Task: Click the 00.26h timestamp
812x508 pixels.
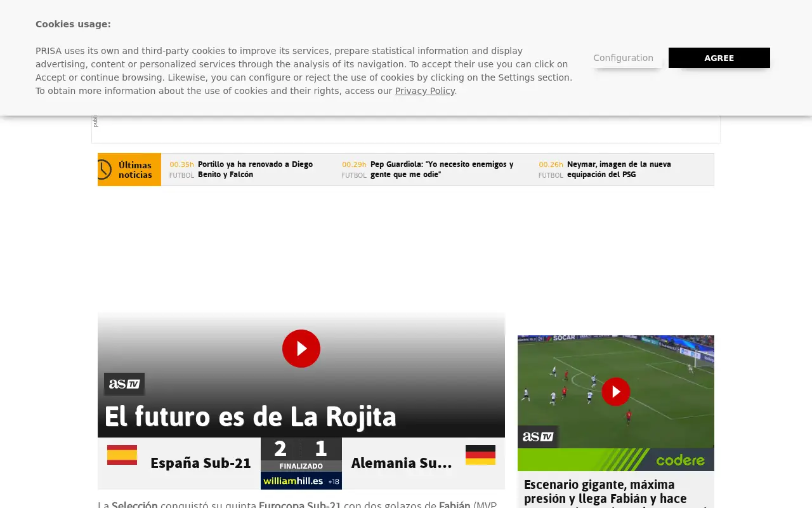Action: click(x=551, y=164)
